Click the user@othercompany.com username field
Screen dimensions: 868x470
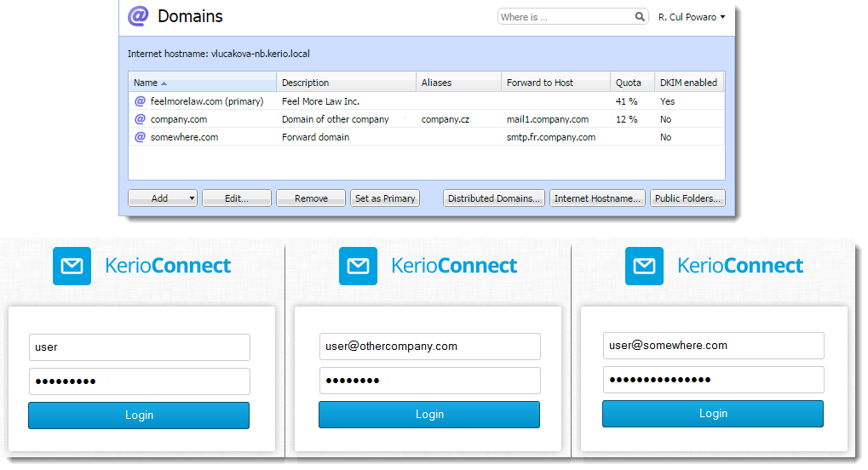click(429, 347)
